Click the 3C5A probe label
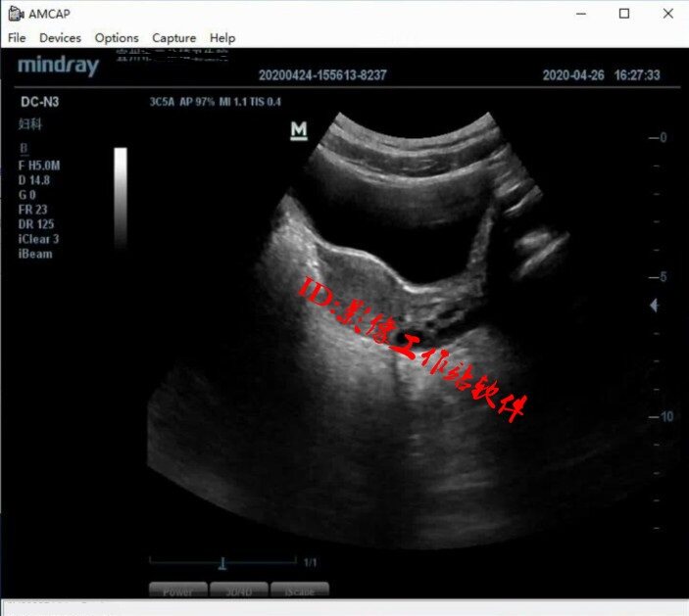Viewport: 689px width, 616px height. pyautogui.click(x=162, y=102)
